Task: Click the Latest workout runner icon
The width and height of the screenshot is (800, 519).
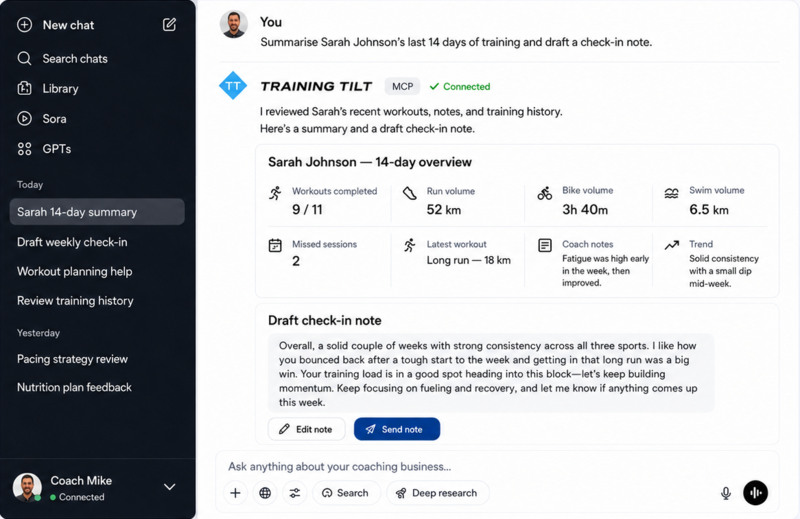Action: 410,245
